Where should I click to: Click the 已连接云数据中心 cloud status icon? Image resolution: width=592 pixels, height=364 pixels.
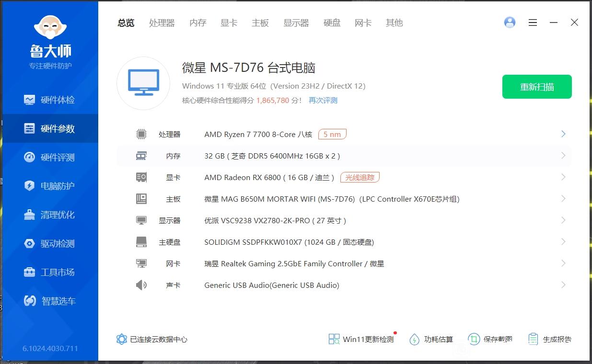point(122,339)
